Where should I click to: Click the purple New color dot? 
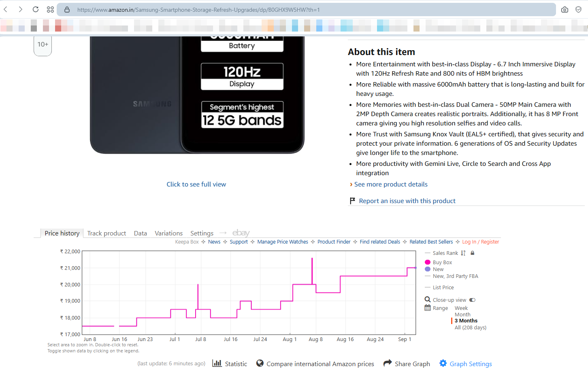[427, 269]
